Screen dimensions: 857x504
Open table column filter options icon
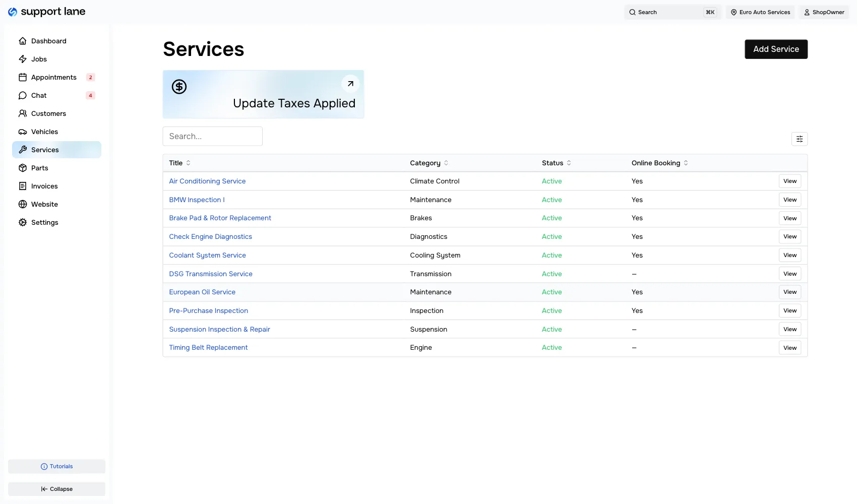click(800, 139)
